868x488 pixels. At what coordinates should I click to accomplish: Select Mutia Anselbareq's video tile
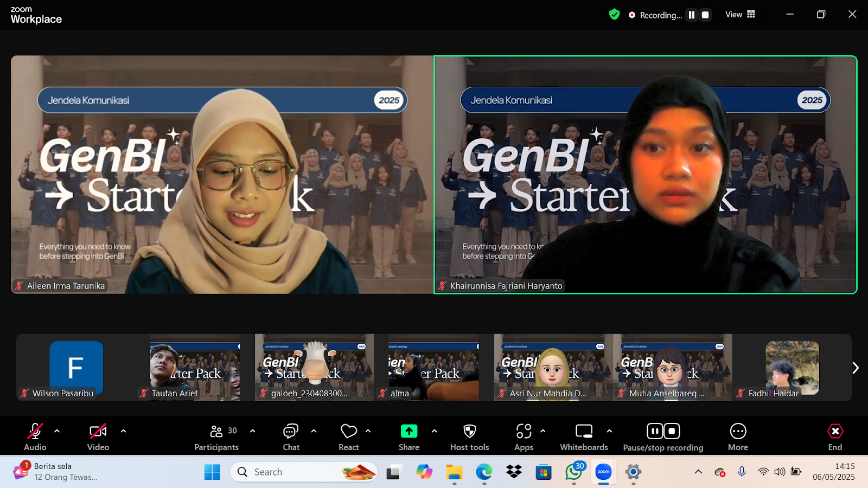pyautogui.click(x=673, y=368)
